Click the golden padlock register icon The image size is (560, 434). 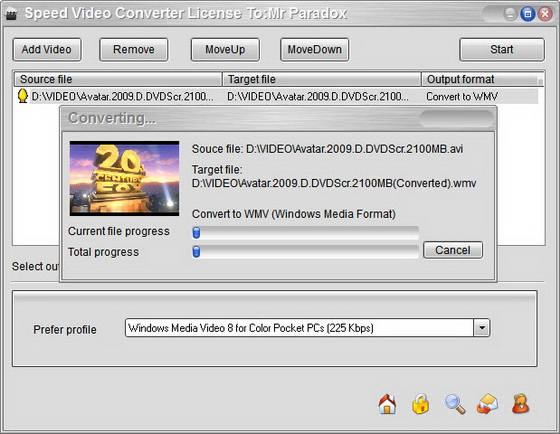(420, 404)
